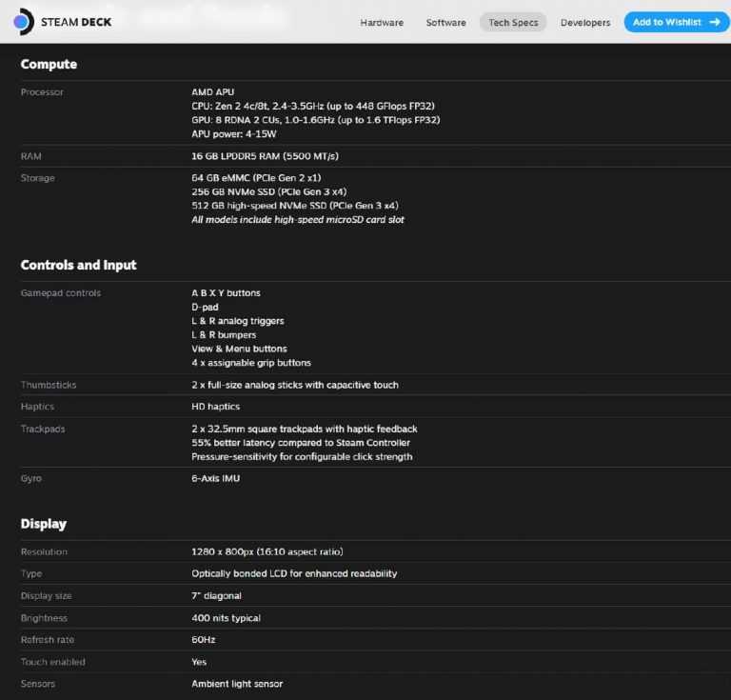Click the Display size label
The height and width of the screenshot is (700, 731).
point(46,596)
